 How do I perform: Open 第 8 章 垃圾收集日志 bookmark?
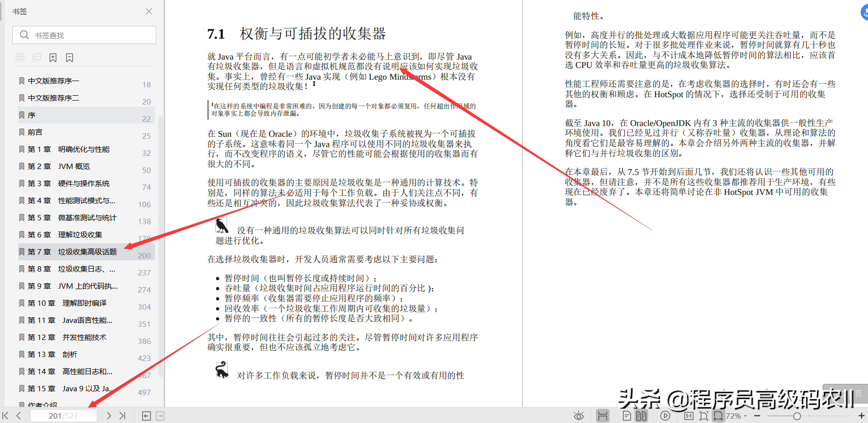click(86, 269)
